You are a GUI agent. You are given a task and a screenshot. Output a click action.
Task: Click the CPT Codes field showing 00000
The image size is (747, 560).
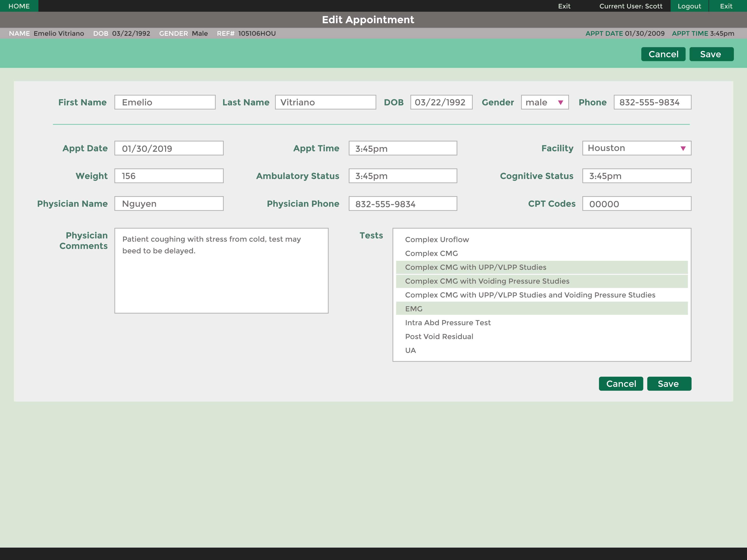(x=636, y=203)
